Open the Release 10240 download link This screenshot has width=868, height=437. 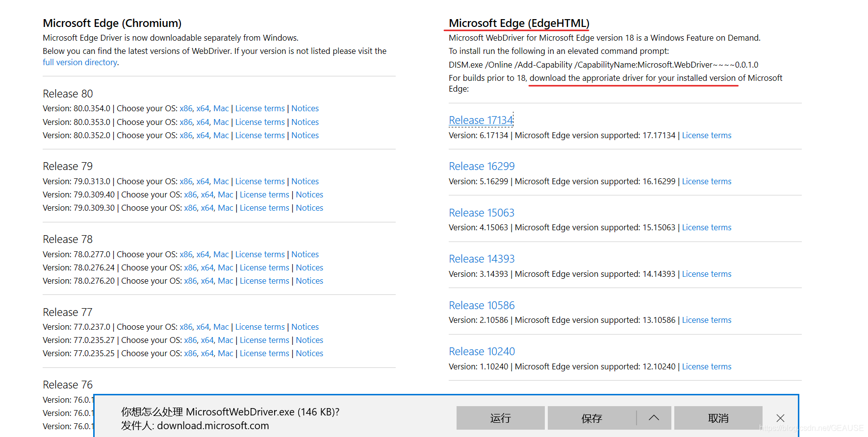tap(482, 351)
